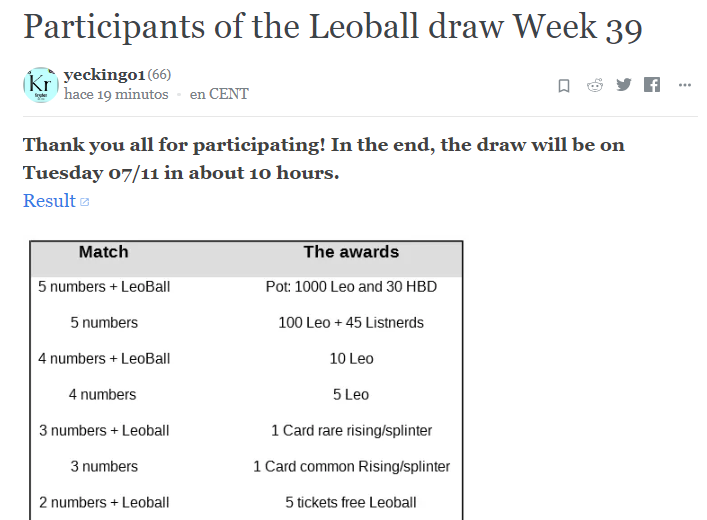Image resolution: width=707 pixels, height=520 pixels.
Task: Open yeckingo1 profile avatar
Action: pos(41,85)
